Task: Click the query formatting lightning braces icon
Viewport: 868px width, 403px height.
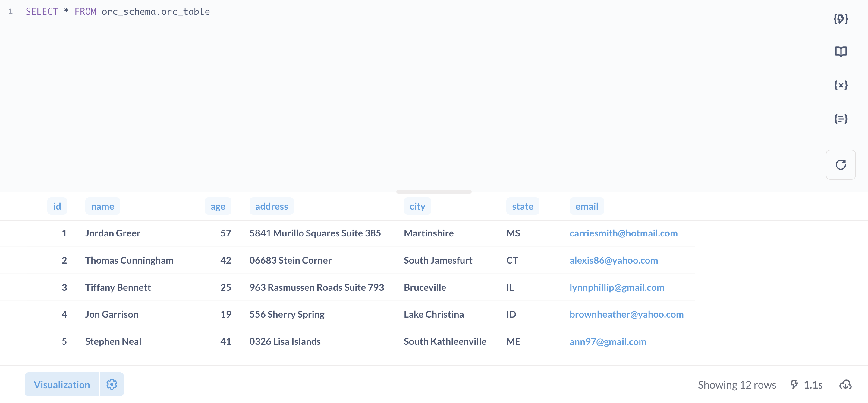Action: coord(840,19)
